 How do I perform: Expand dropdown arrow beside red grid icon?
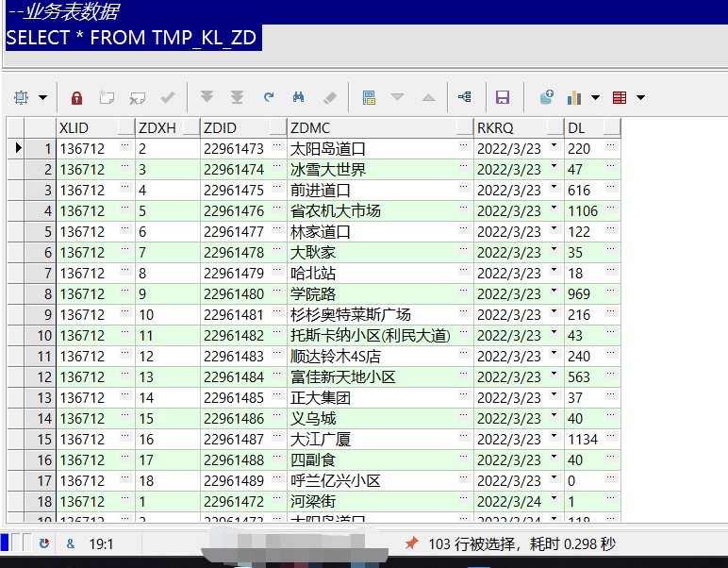640,97
